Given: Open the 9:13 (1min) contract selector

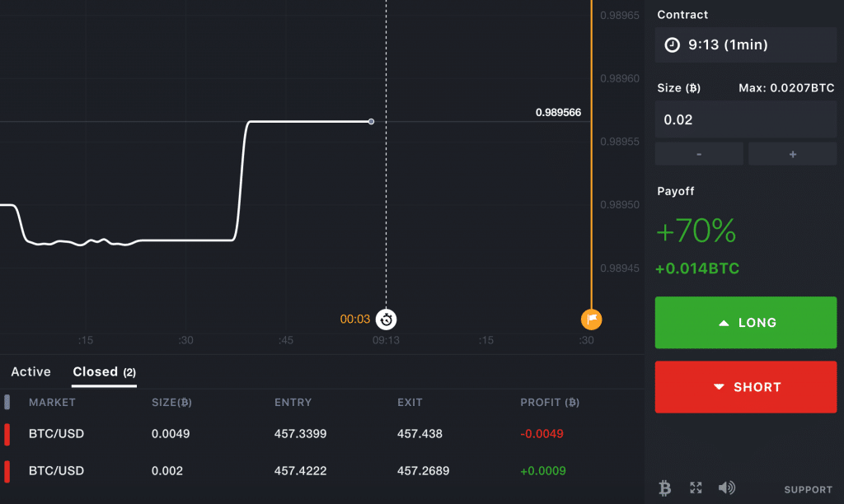Looking at the screenshot, I should pyautogui.click(x=745, y=45).
